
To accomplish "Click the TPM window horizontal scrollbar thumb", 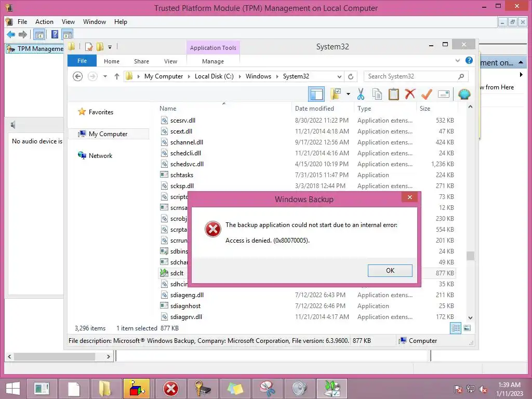I will coord(55,356).
